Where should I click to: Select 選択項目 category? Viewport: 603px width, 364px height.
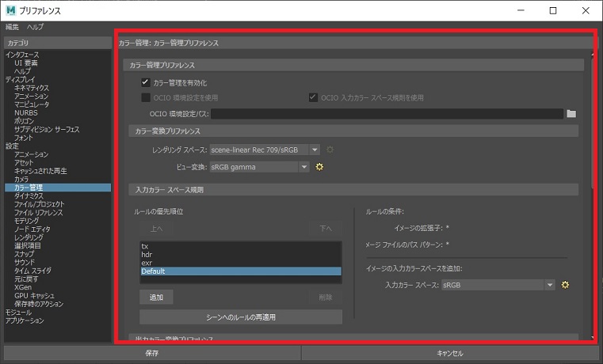tap(28, 246)
